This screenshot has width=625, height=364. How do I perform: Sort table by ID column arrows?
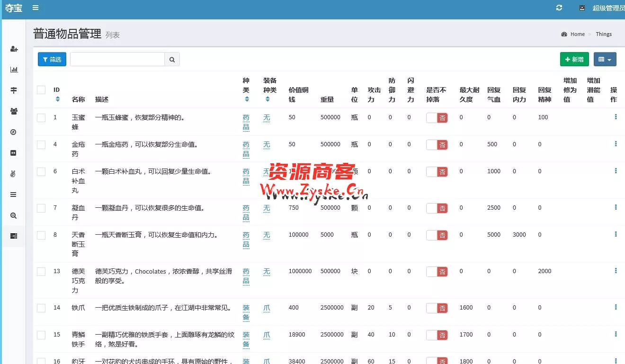click(58, 99)
